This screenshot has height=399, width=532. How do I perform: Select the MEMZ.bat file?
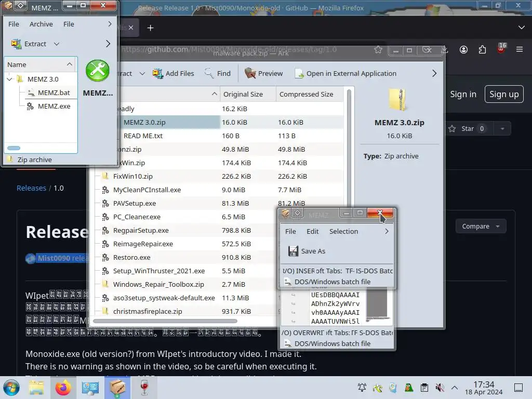(54, 92)
